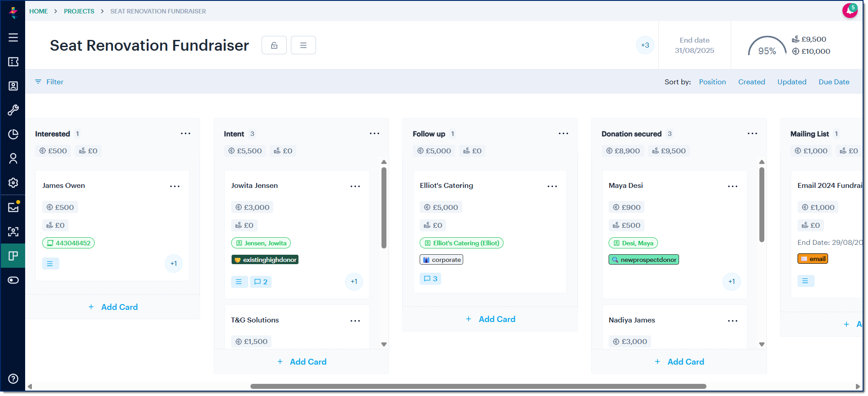Open Jowita Jensen card options menu
The image size is (868, 396).
click(x=355, y=186)
